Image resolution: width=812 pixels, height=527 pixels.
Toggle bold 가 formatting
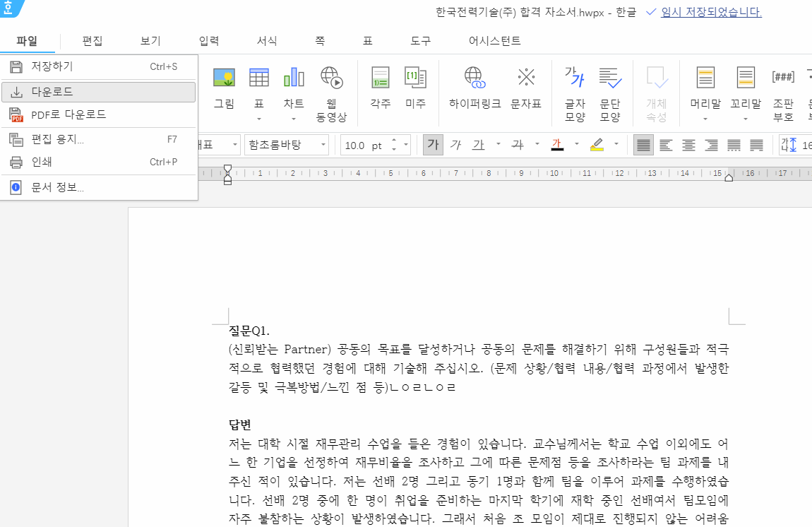[x=433, y=145]
